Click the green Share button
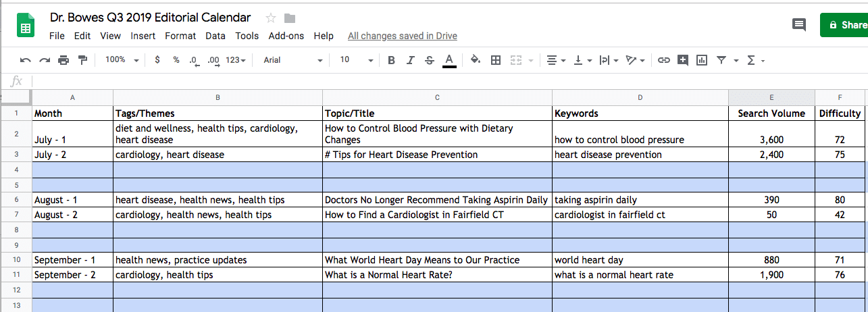This screenshot has height=312, width=868. point(844,25)
